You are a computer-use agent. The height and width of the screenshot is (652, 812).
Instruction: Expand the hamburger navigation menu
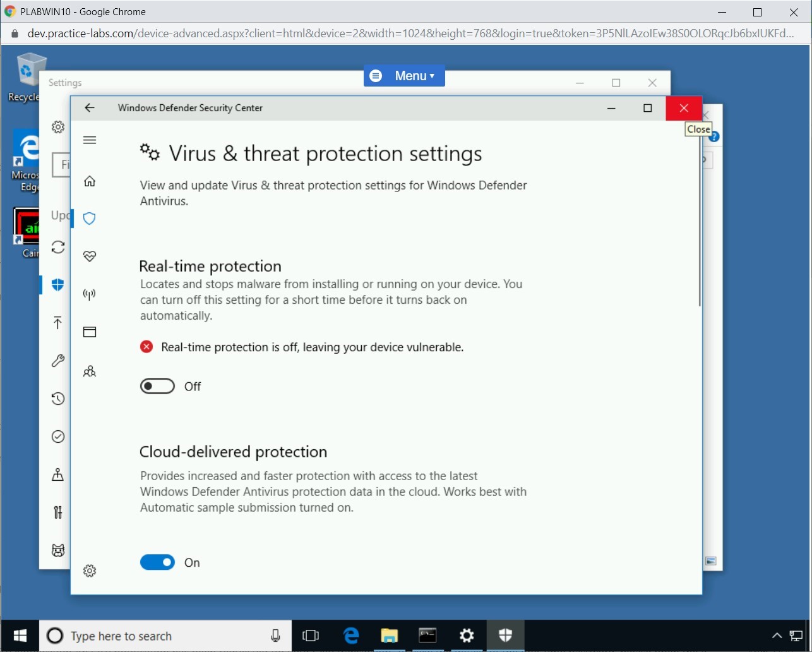[90, 140]
